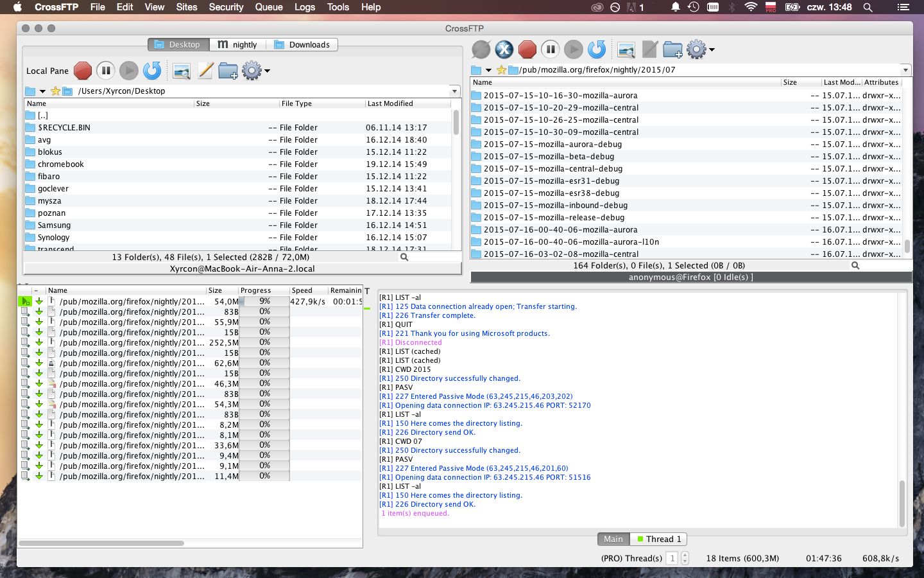Open the remote folder history dropdown arrow
Screen dimensions: 924x578
click(488, 70)
